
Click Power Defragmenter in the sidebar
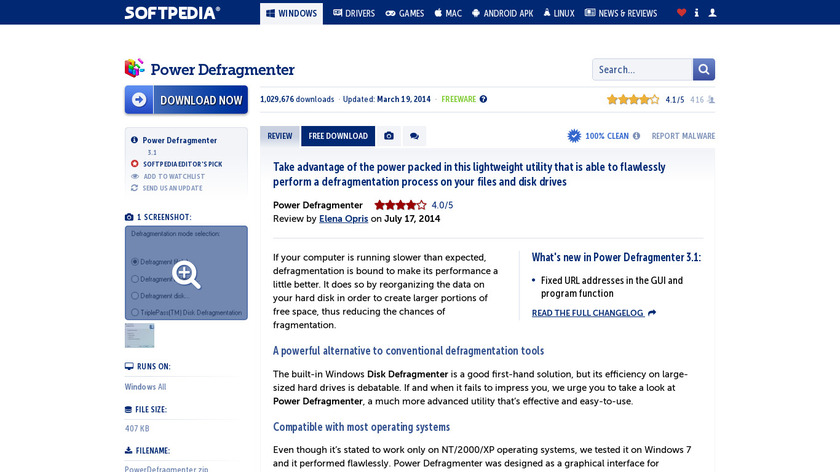point(179,140)
